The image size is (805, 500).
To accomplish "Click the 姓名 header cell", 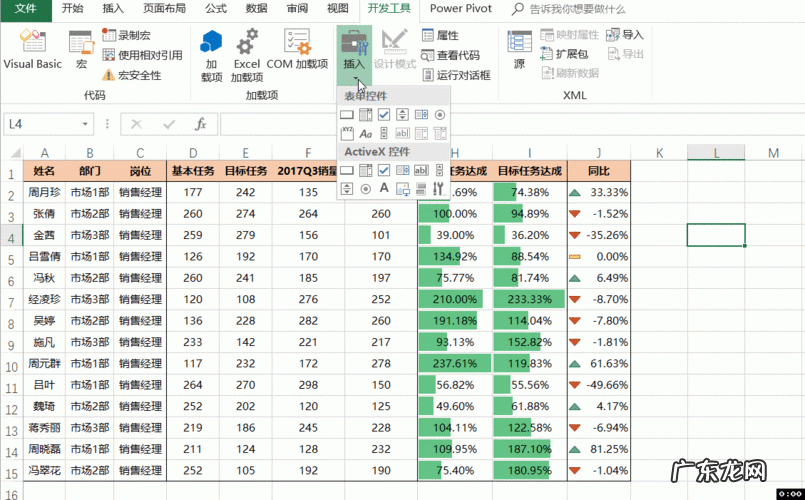I will tap(44, 171).
